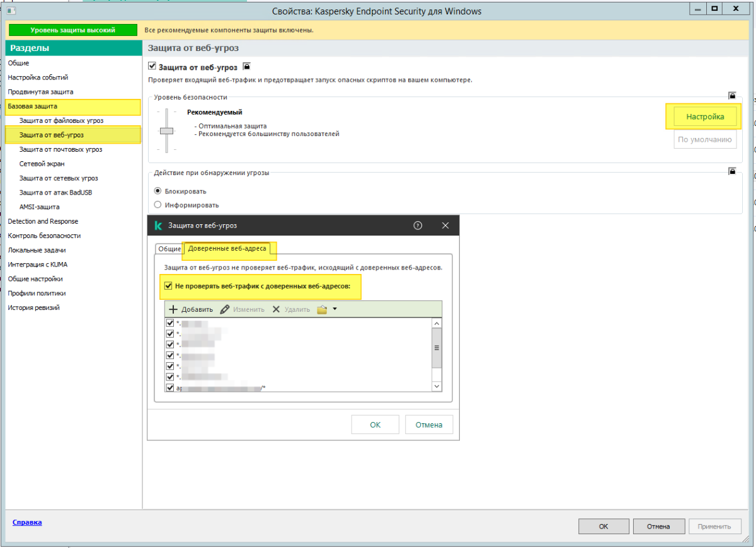Click the lock icon beside Защита от веб-угроз checkbox

point(247,66)
